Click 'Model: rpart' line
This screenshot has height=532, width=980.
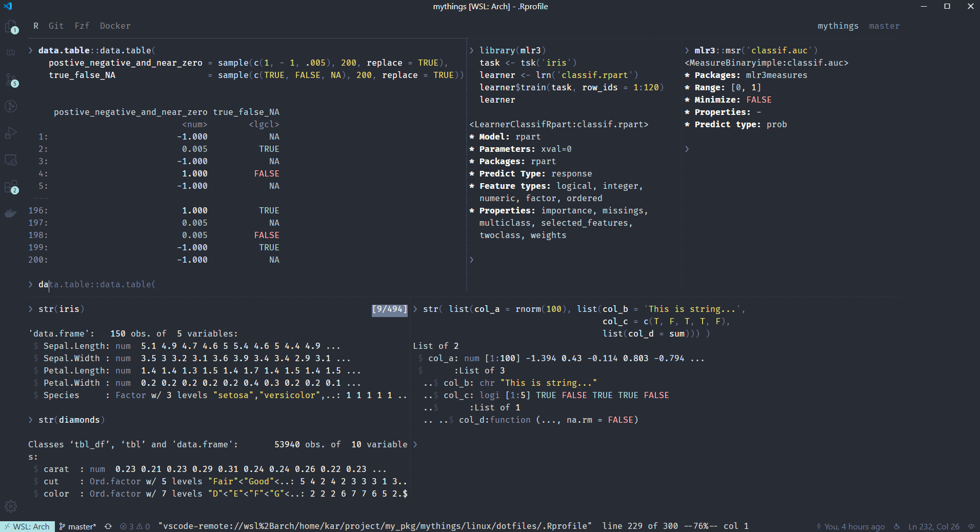[505, 136]
